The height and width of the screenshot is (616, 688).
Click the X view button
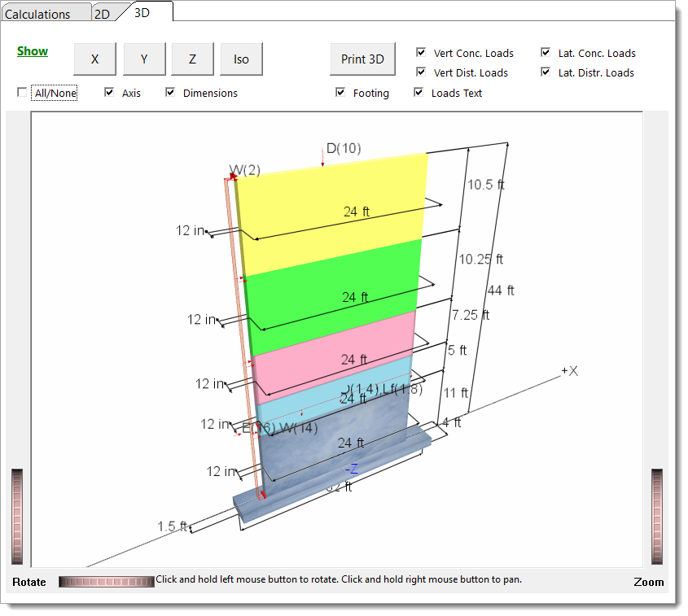[94, 59]
